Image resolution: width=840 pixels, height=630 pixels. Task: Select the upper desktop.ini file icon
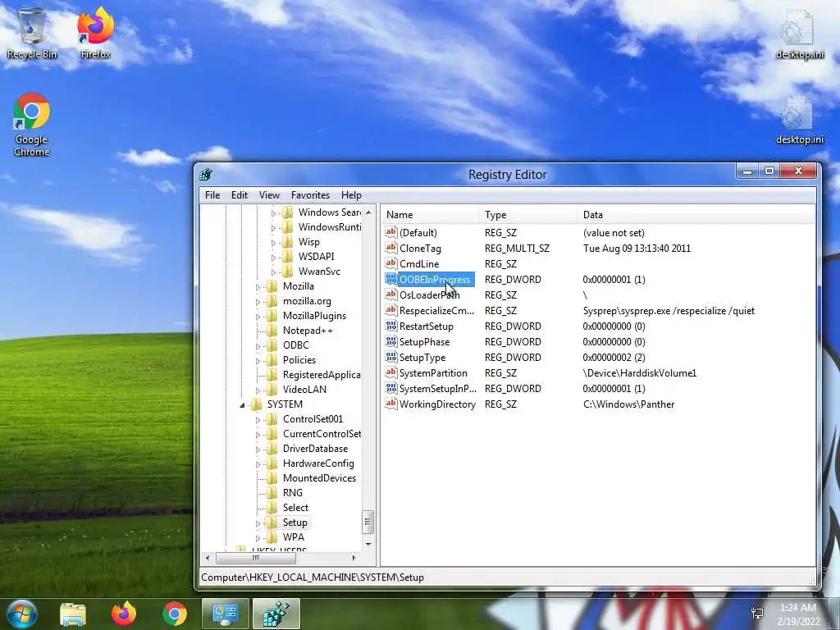(x=799, y=34)
